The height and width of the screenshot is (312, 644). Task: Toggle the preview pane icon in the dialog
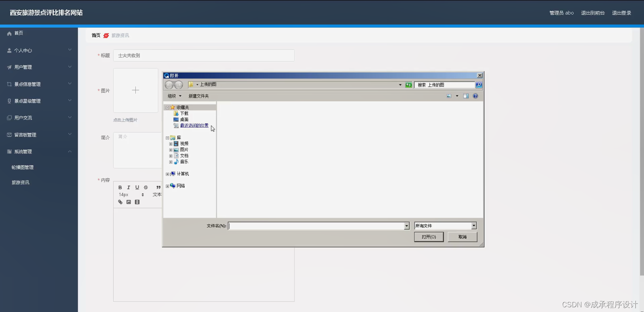(x=466, y=96)
